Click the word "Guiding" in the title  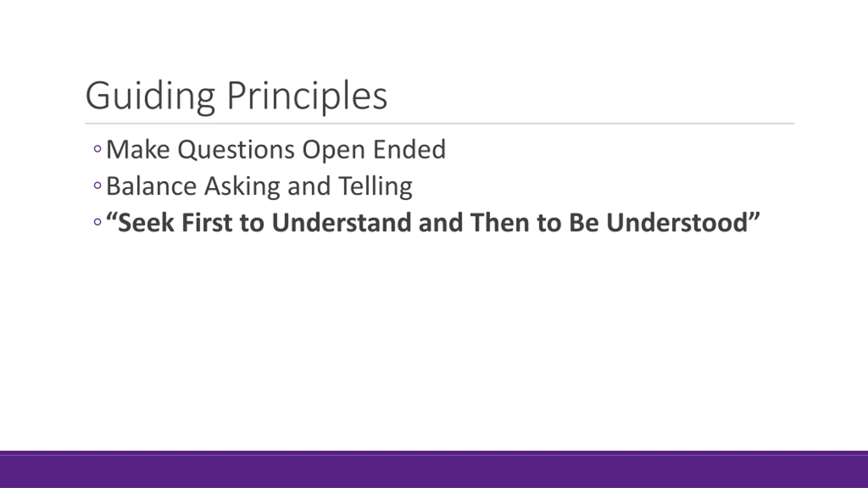[x=150, y=96]
